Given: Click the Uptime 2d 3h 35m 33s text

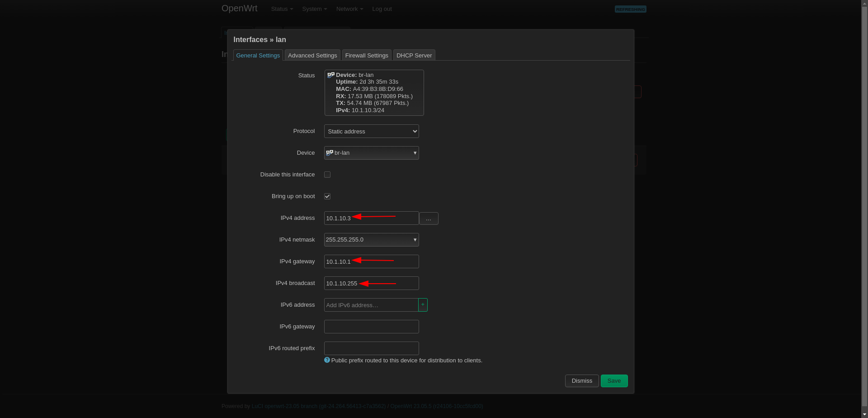Looking at the screenshot, I should [x=367, y=82].
